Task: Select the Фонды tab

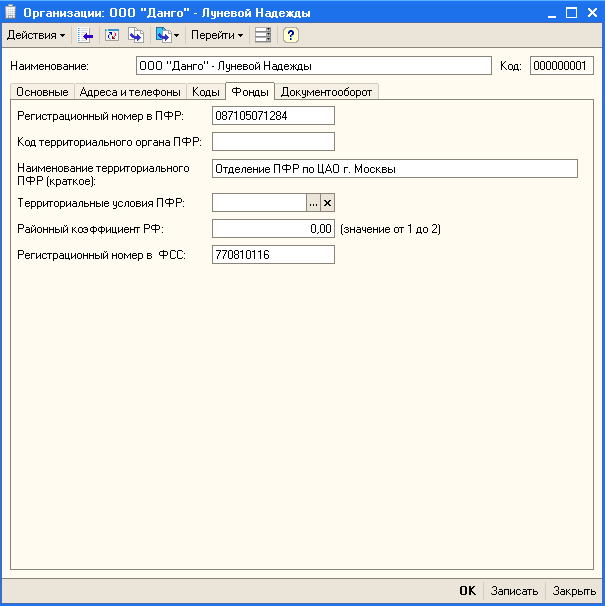Action: pyautogui.click(x=250, y=92)
